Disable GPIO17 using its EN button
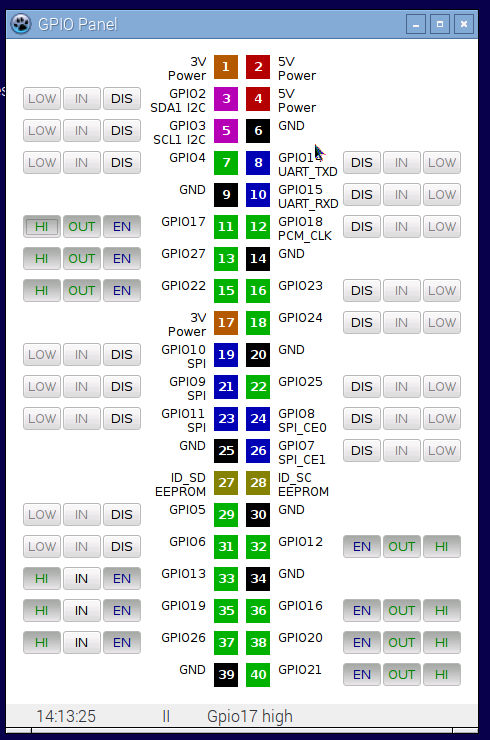This screenshot has height=740, width=490. (122, 227)
